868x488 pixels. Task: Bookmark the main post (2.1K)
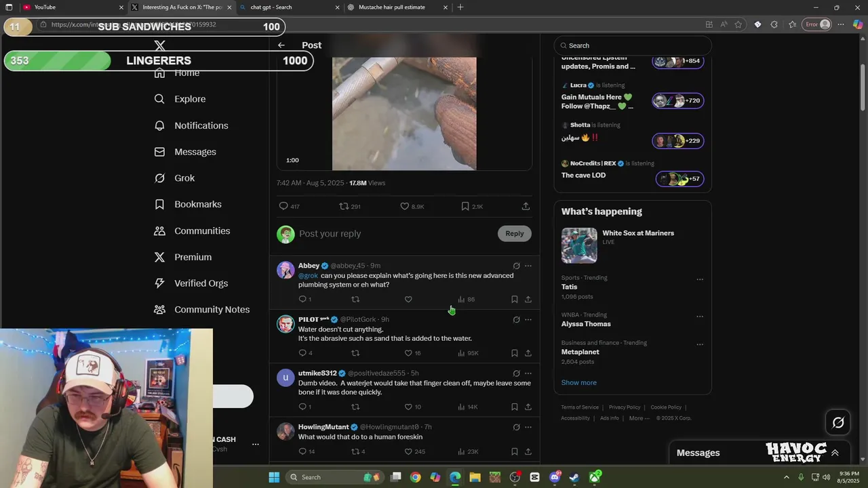click(472, 206)
